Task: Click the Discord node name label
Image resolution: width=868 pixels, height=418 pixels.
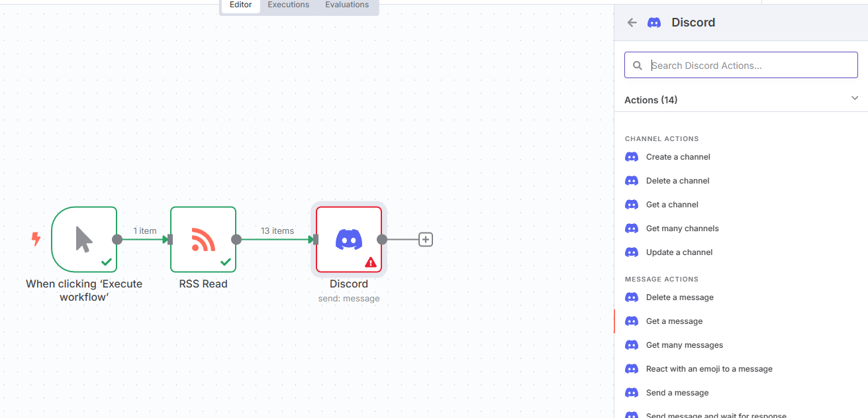Action: [x=349, y=284]
